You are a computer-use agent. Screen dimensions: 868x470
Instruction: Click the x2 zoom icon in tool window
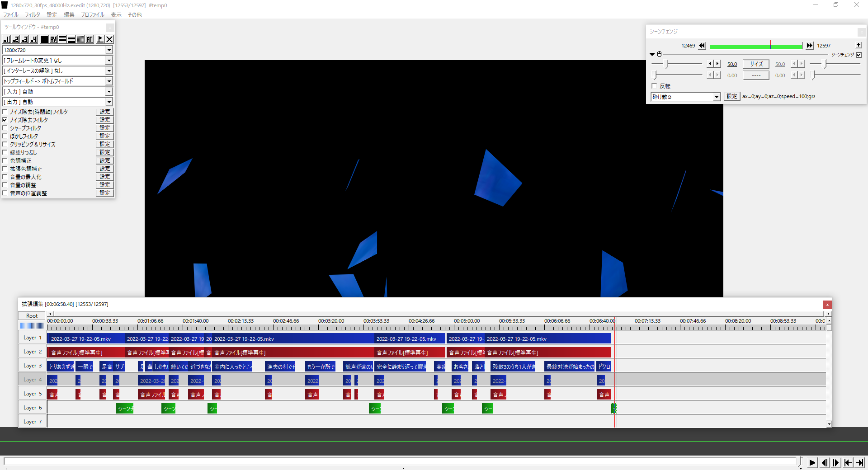tap(15, 39)
